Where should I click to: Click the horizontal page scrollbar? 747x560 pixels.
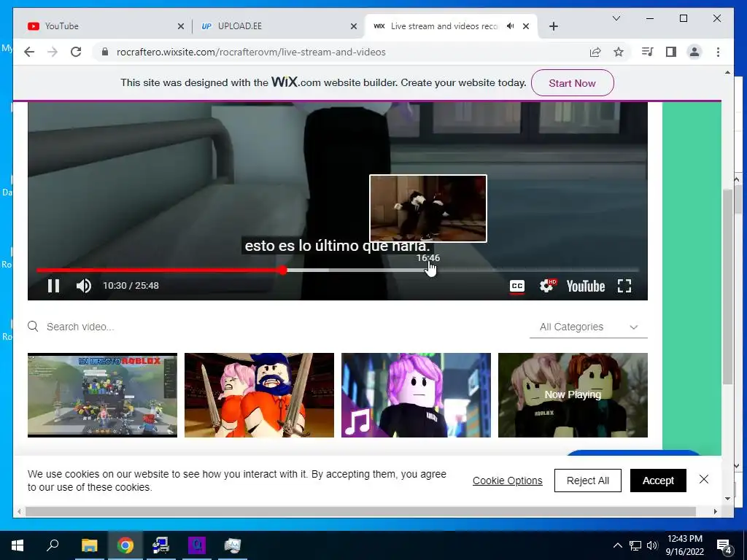point(360,511)
